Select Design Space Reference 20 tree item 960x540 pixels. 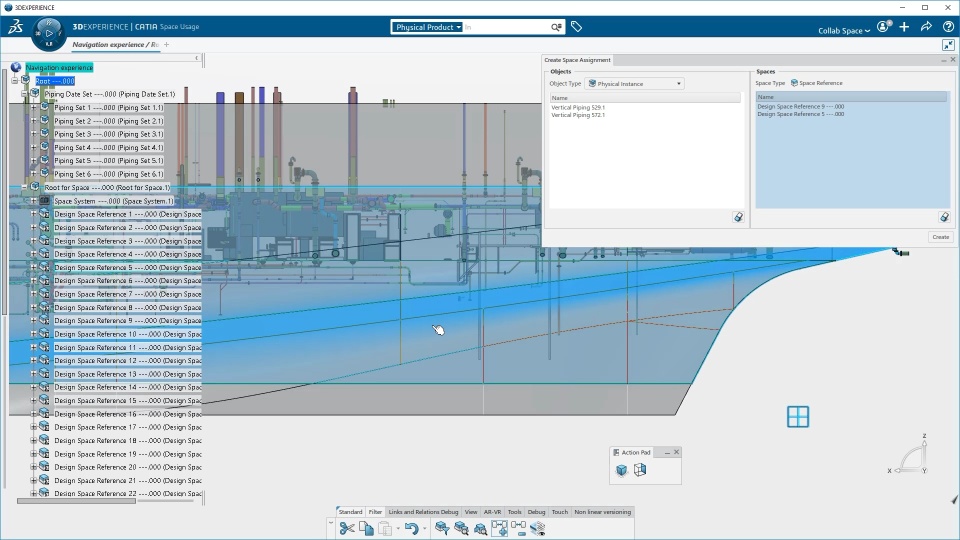127,467
